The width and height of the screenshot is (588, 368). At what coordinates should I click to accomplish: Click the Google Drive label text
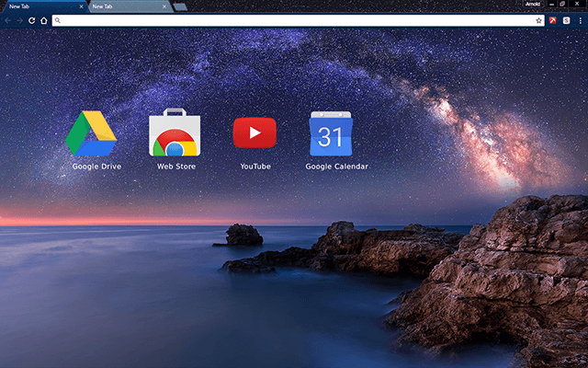pyautogui.click(x=96, y=167)
